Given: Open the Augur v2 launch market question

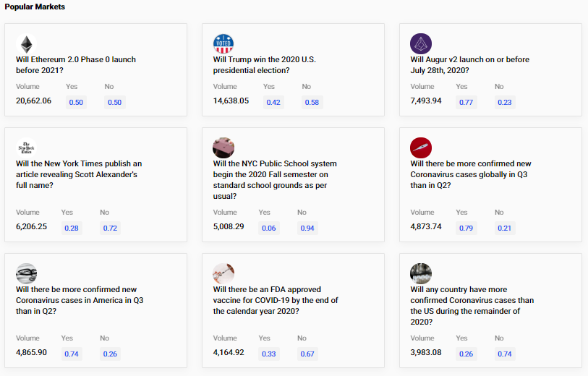Looking at the screenshot, I should [x=464, y=65].
